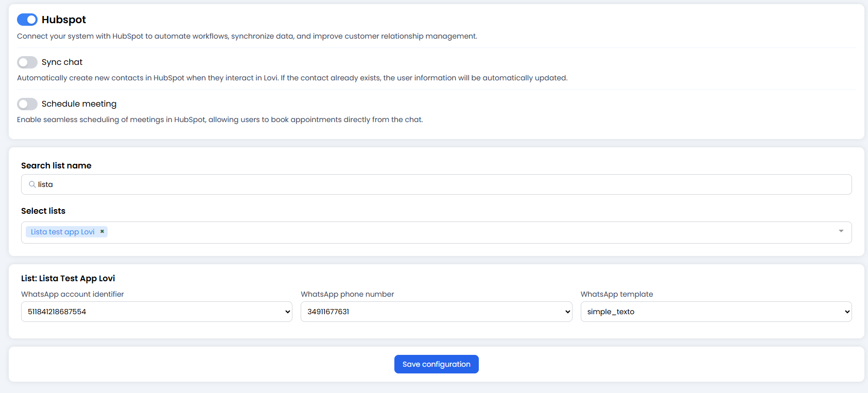
Task: Open the WhatsApp phone number dropdown
Action: (x=436, y=312)
